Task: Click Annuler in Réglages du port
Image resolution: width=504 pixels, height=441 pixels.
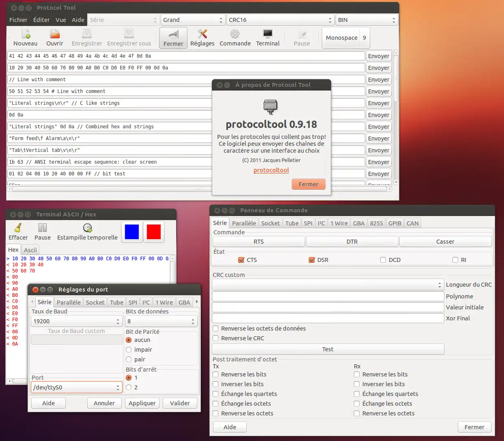Action: tap(104, 403)
